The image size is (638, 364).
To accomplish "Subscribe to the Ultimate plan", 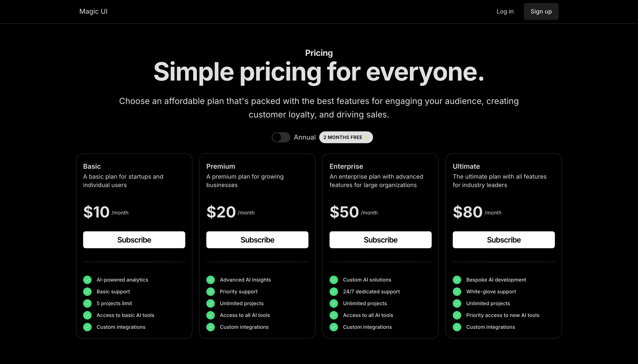I will tap(504, 240).
